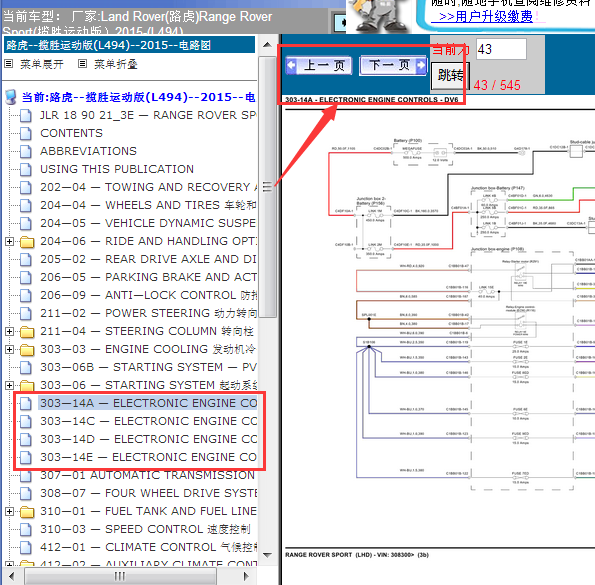The width and height of the screenshot is (595, 585).
Task: Click the page icon of 303-14A ELECTRONIC ENGINE
Action: click(x=26, y=404)
